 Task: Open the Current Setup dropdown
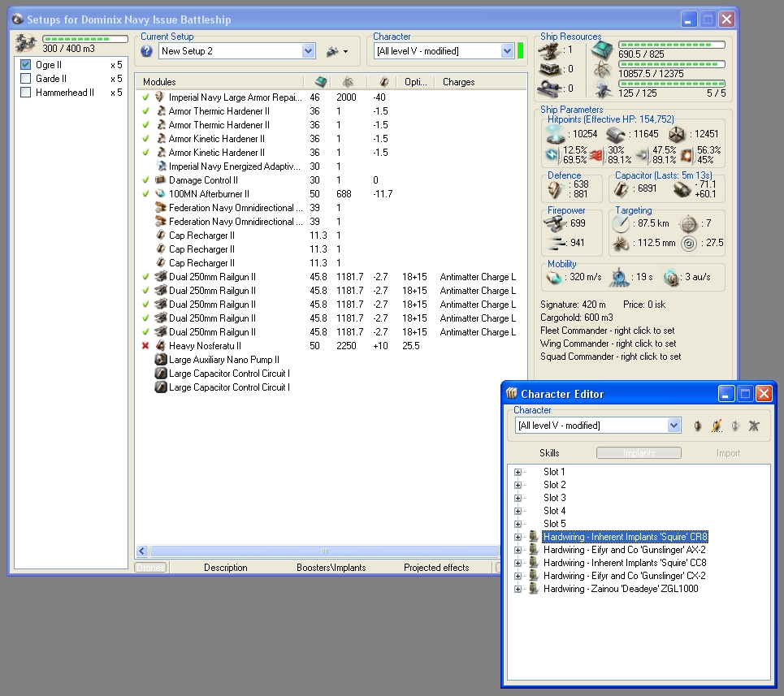point(308,51)
